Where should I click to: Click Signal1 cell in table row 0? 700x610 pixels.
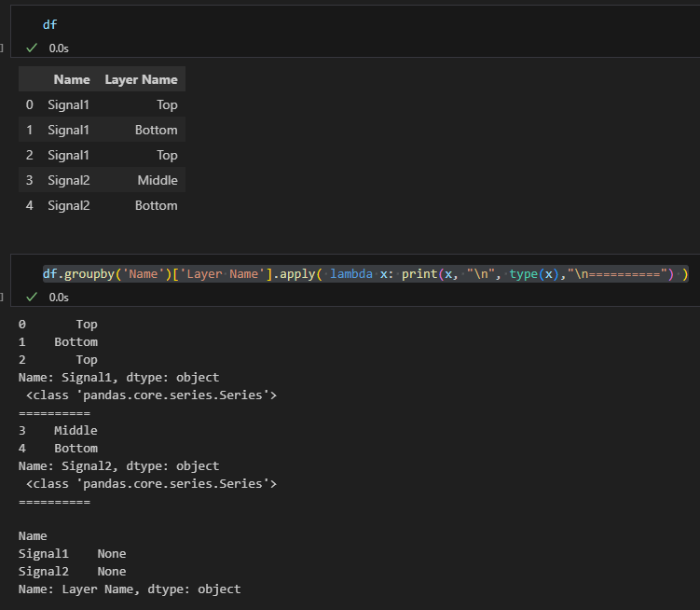coord(69,105)
